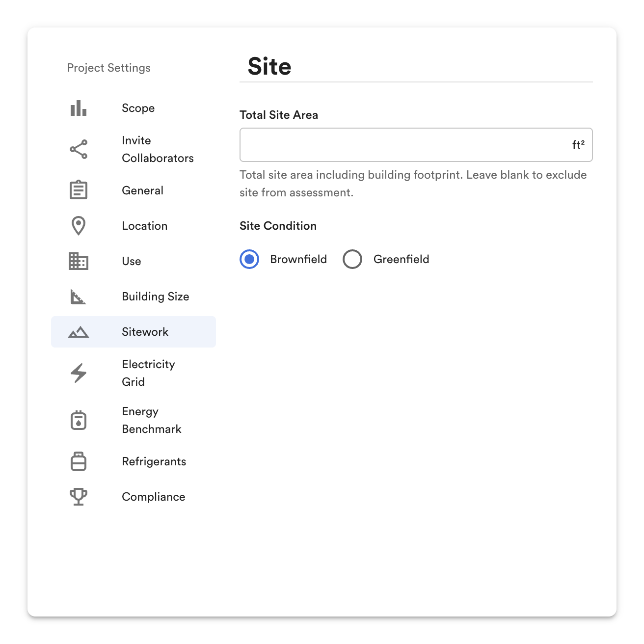Go to Energy Benchmark settings
Viewport: 644px width, 644px height.
pyautogui.click(x=134, y=420)
